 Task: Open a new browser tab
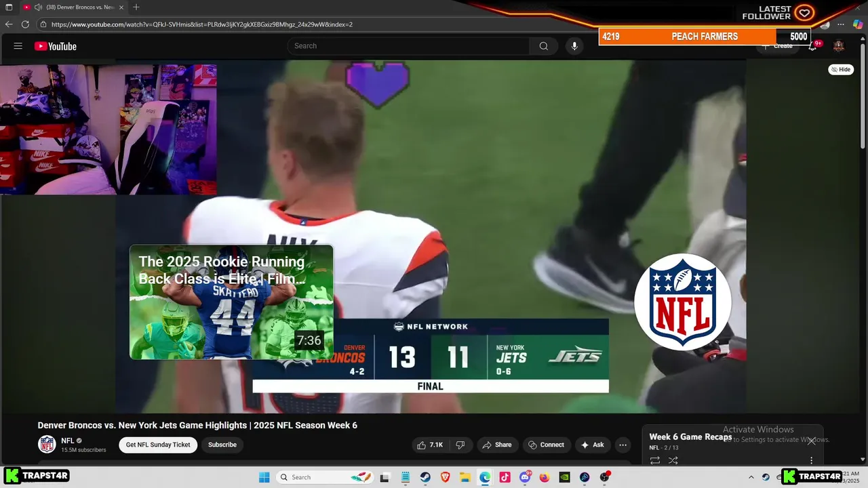tap(136, 7)
